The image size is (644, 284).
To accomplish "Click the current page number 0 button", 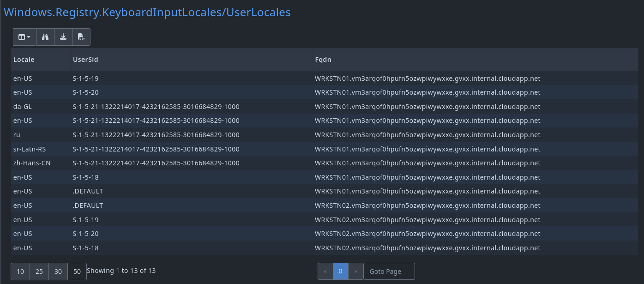I will [x=340, y=271].
